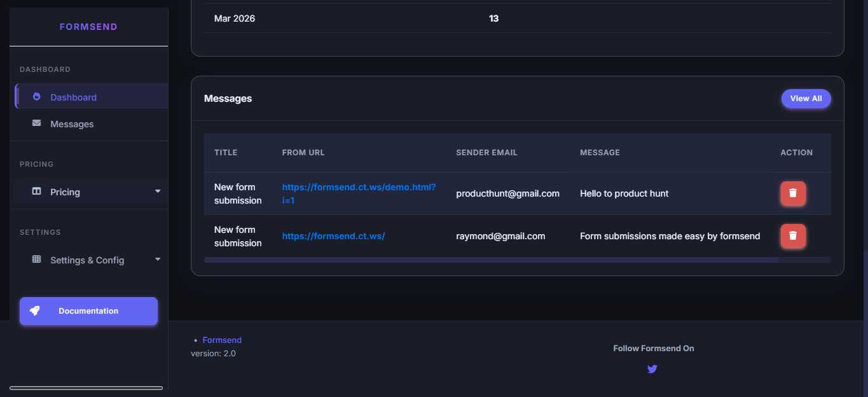Open the Twitter bird icon in footer

coord(652,369)
